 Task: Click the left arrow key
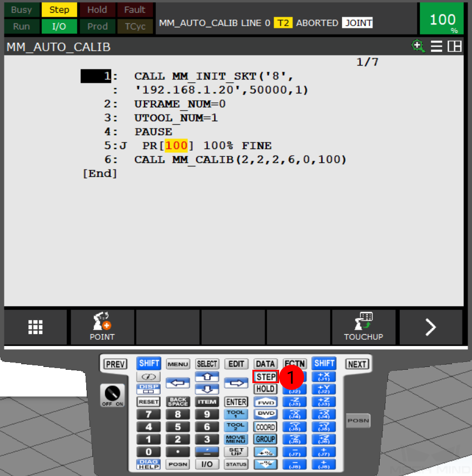pos(178,383)
